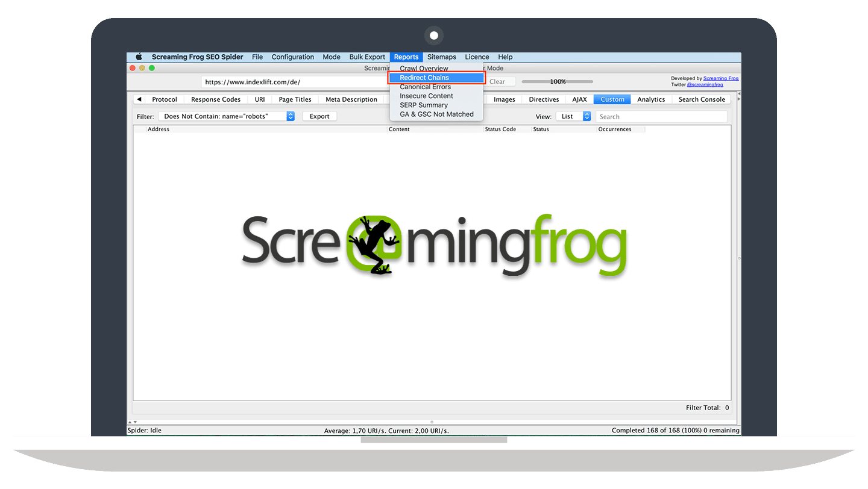Open the Sitemaps menu

tap(442, 57)
